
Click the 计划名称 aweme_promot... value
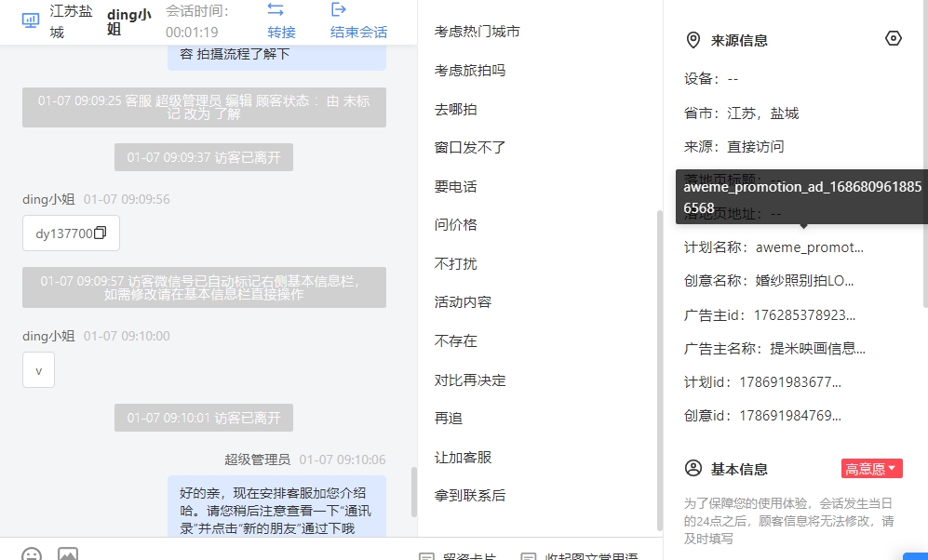(809, 247)
